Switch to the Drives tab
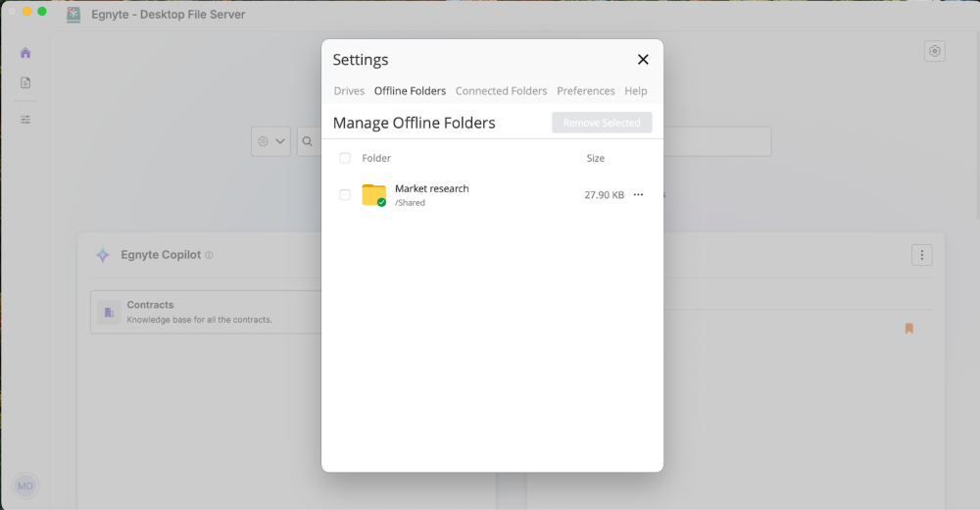This screenshot has width=980, height=510. tap(349, 91)
